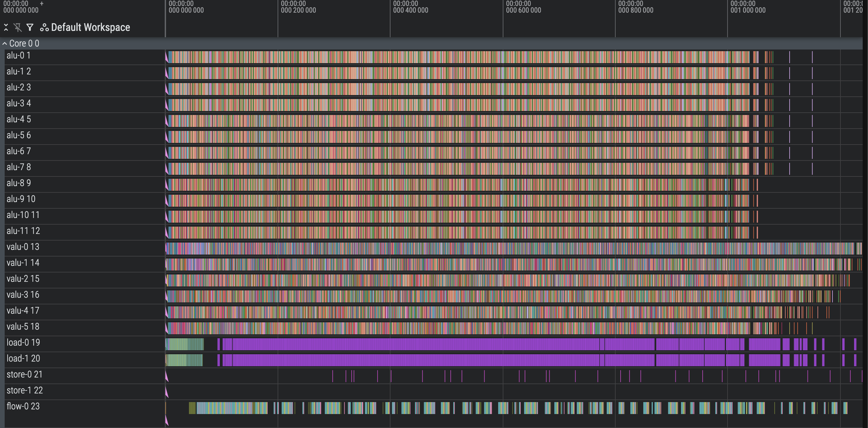Select the alu-11 12 track label
The width and height of the screenshot is (868, 428).
click(23, 231)
